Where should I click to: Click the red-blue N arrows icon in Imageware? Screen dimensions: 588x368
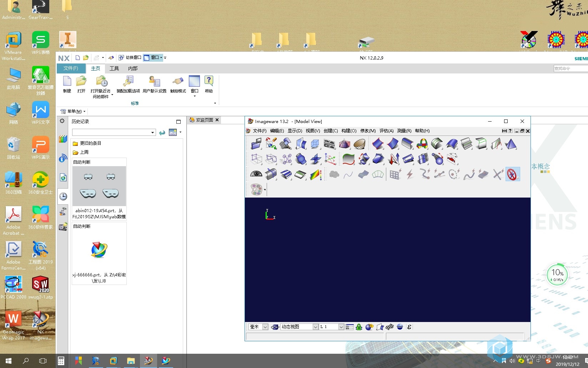point(394,159)
